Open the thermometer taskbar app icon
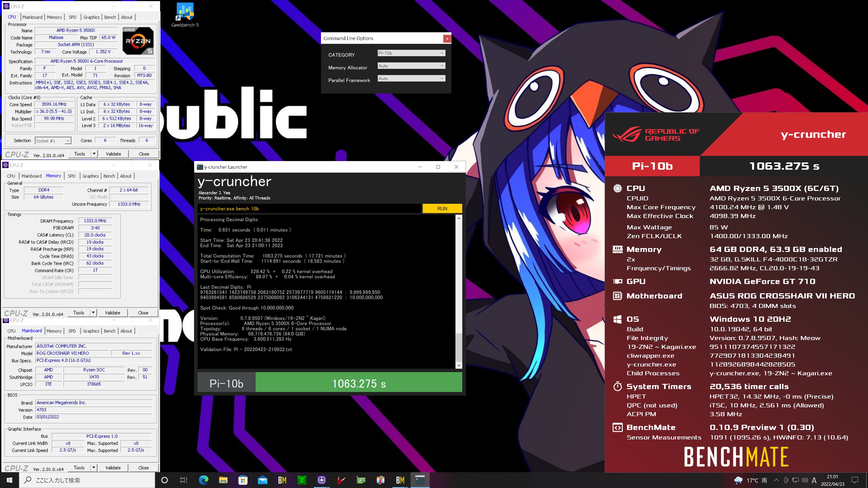The height and width of the screenshot is (488, 868). point(380,480)
